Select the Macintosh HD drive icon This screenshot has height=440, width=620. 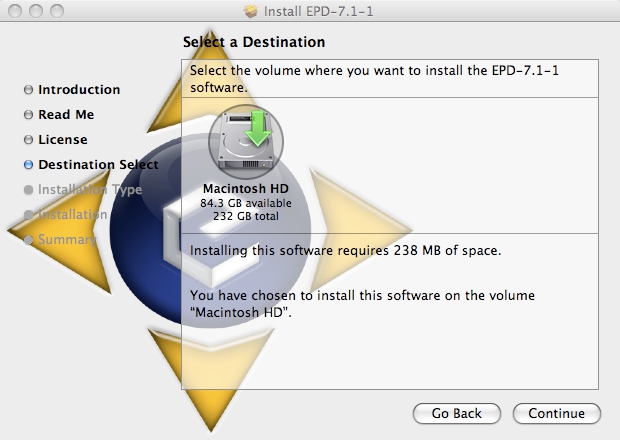coord(246,142)
